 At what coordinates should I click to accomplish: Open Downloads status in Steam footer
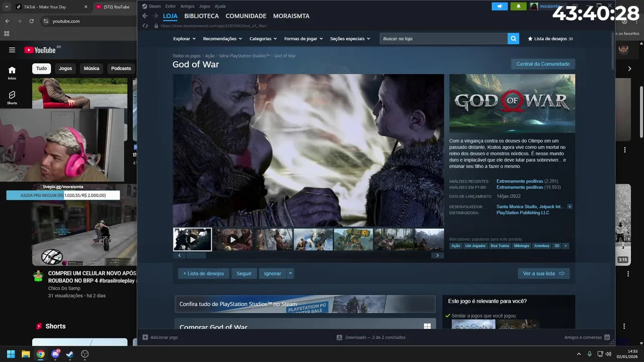coord(371,337)
